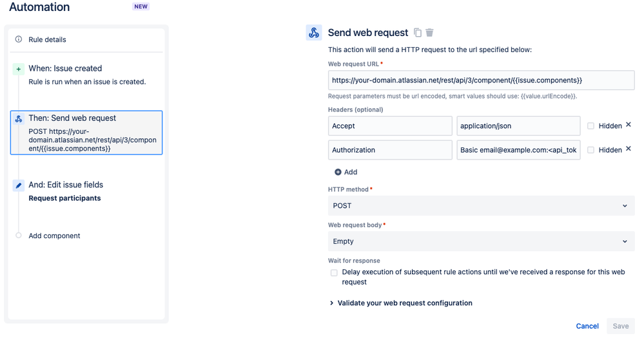Open the HTTP method dropdown showing POST

tap(481, 205)
